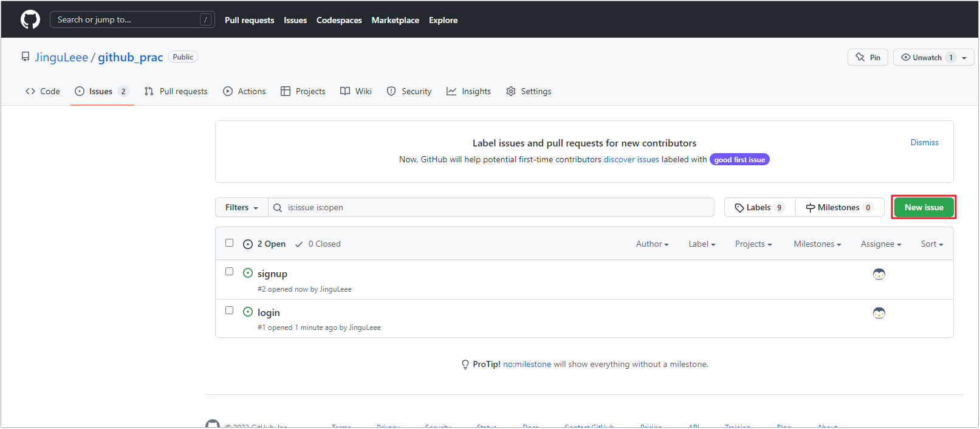The image size is (980, 429).
Task: Switch to the Code tab
Action: [x=43, y=91]
